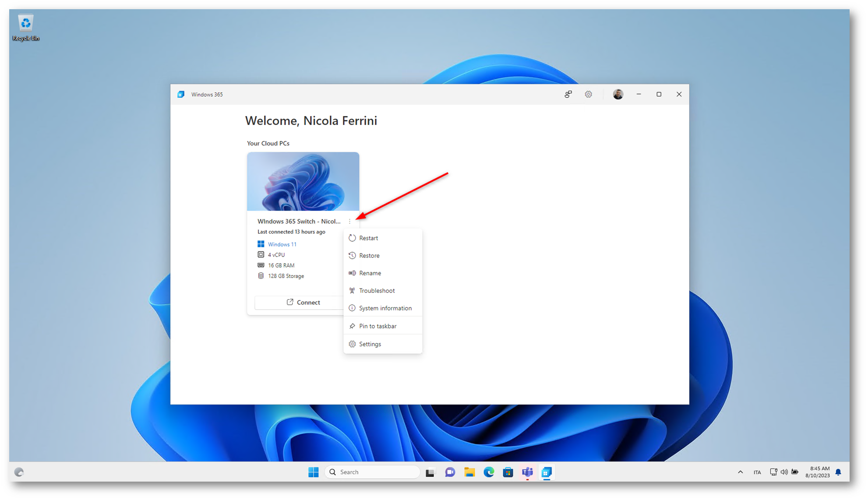Choose Rename in the context menu
Screen dimensions: 868x500
pos(370,273)
